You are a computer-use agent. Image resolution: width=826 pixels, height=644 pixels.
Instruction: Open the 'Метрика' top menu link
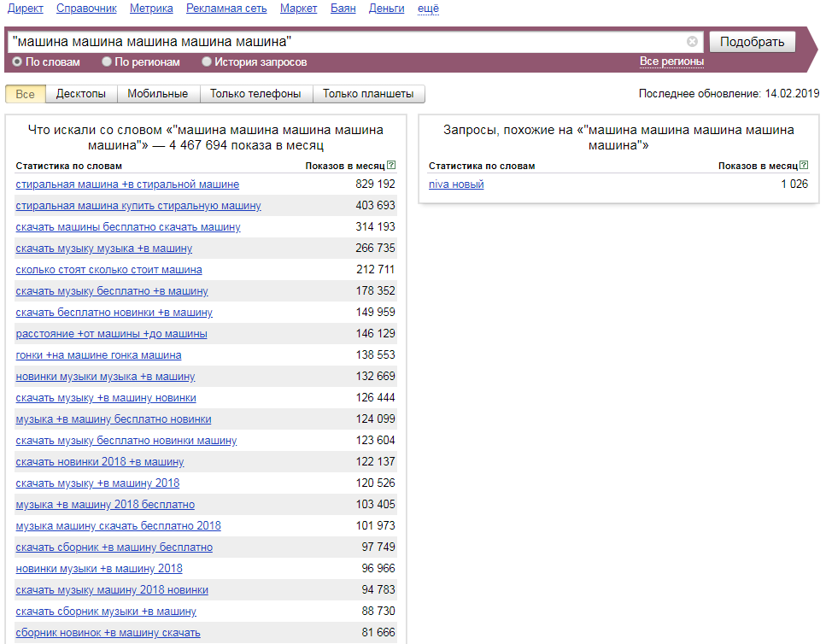click(x=151, y=9)
